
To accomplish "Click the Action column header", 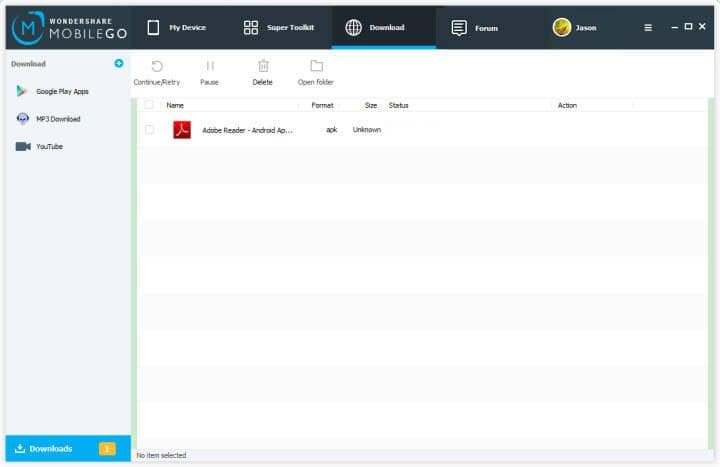I will [x=567, y=105].
